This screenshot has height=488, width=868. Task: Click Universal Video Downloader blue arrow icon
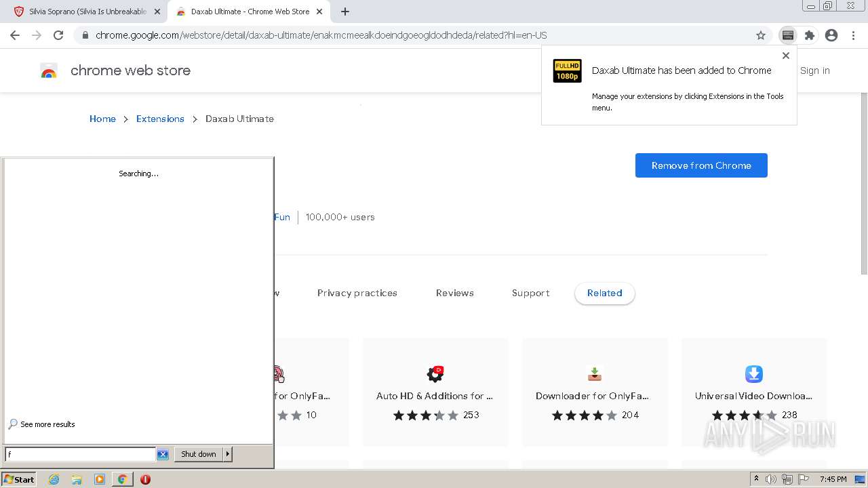click(754, 373)
